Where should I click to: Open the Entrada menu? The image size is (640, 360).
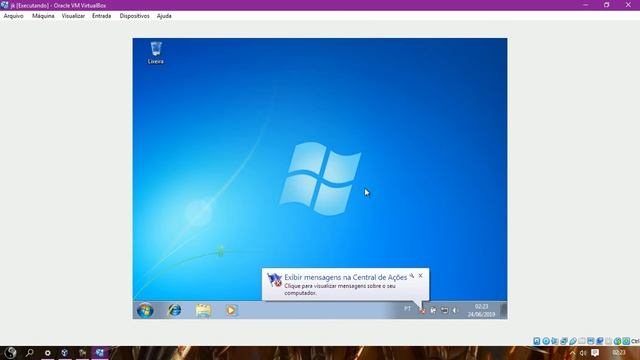click(101, 16)
